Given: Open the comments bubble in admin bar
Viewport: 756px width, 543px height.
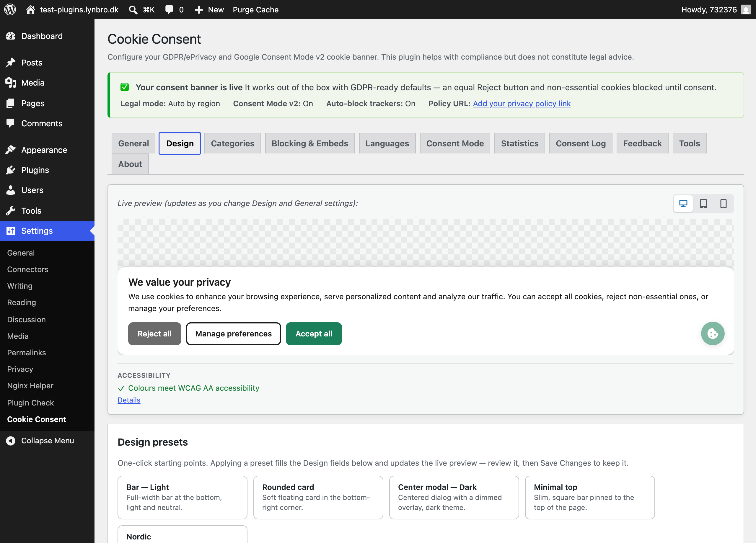Looking at the screenshot, I should point(169,10).
